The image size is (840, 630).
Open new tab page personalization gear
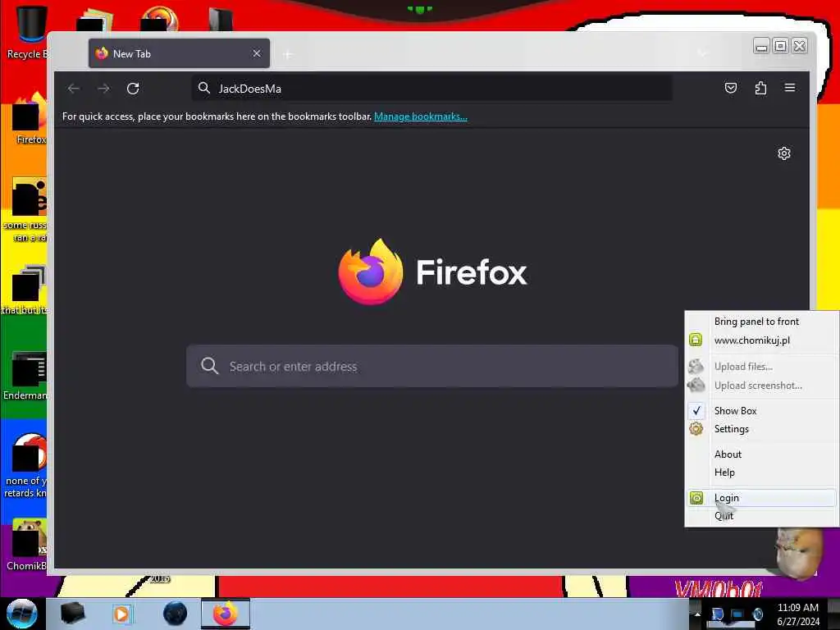pos(783,153)
